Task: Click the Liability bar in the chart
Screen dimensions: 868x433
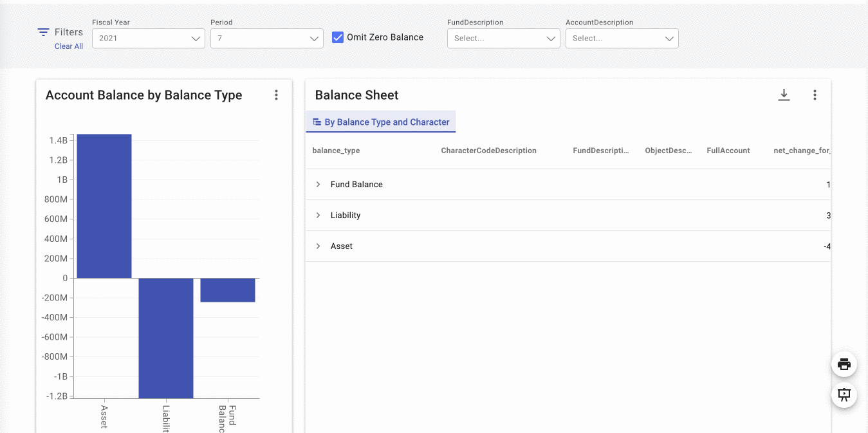Action: [166, 338]
